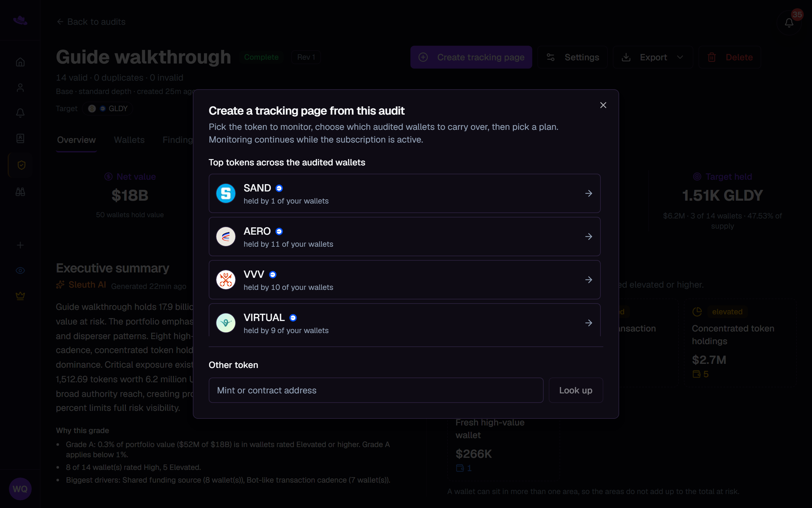Click the SAND token logo
Viewport: 812px width, 508px height.
click(x=226, y=194)
